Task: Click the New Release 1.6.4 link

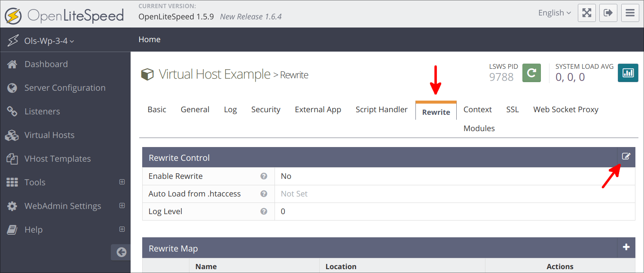Action: [251, 17]
